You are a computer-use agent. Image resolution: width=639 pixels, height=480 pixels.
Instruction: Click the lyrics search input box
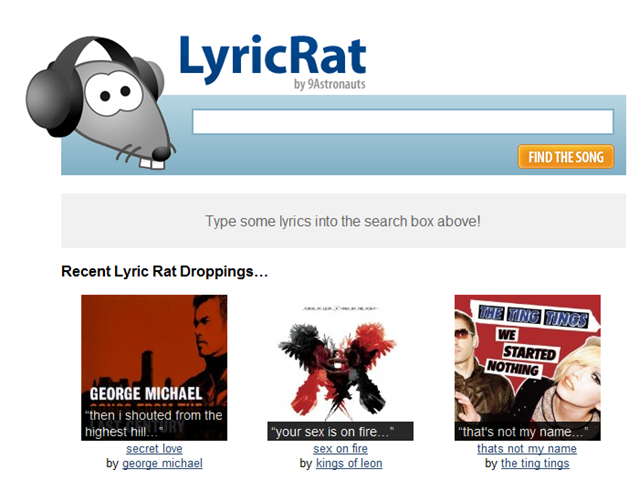click(x=403, y=121)
